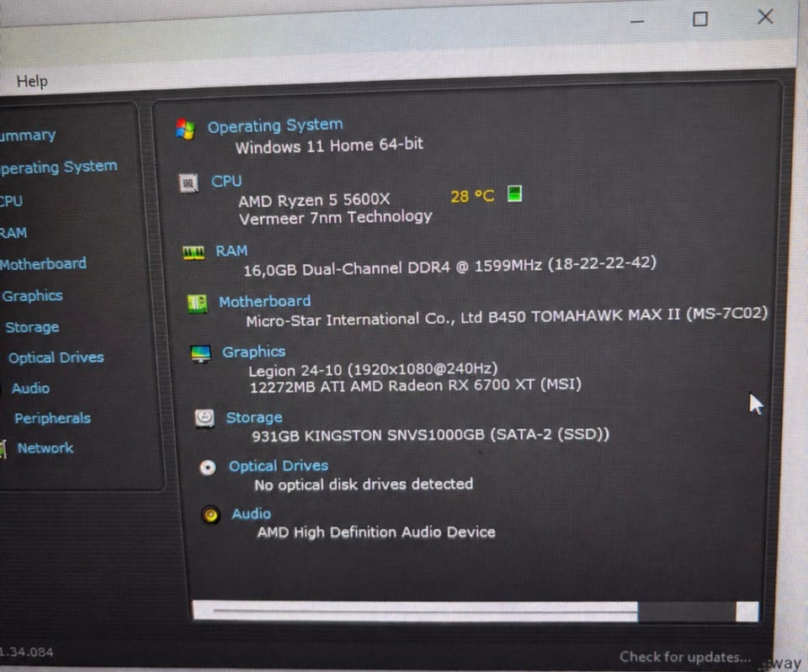Select Operating System in the sidebar
The width and height of the screenshot is (808, 672).
click(59, 167)
